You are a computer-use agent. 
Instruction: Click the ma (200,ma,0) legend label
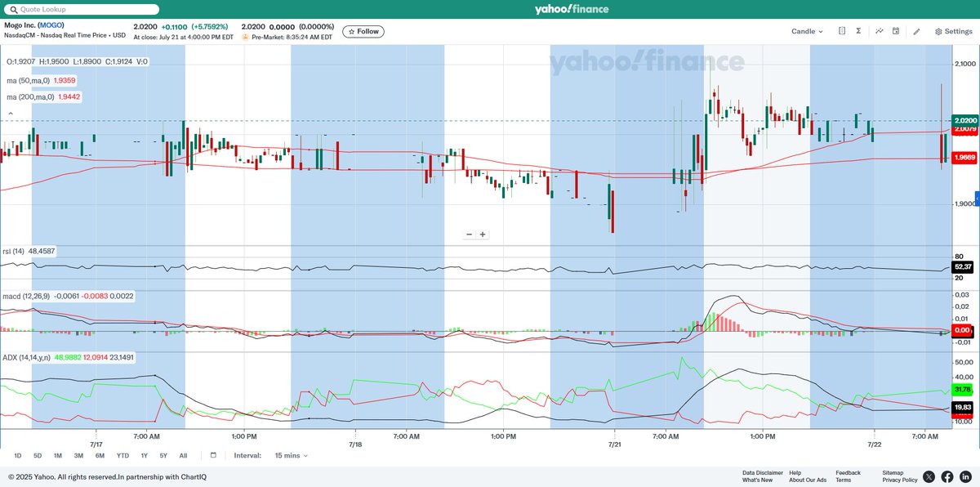(29, 96)
